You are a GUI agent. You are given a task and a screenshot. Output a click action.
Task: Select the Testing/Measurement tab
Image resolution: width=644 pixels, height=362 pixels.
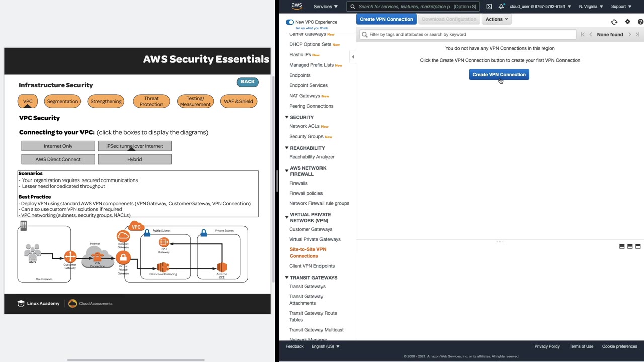coord(195,101)
